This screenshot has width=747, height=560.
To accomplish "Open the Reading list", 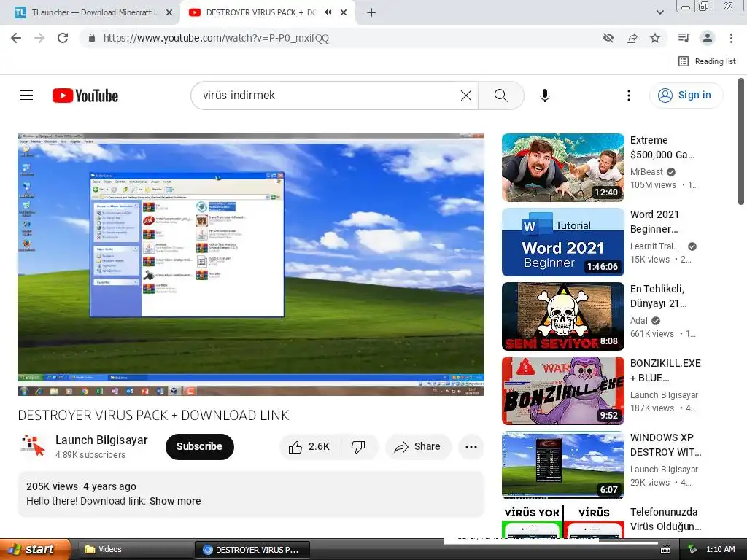I will (x=707, y=61).
